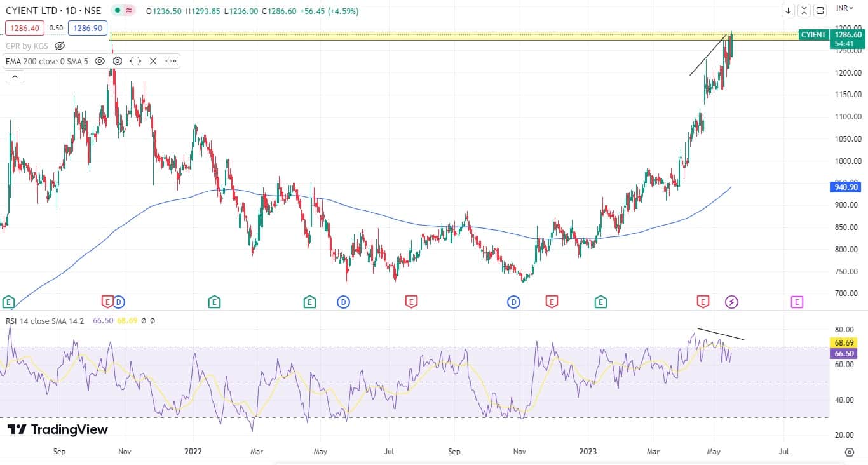Click the blue dividend marker near November 2022
This screenshot has width=868, height=465.
click(x=513, y=302)
